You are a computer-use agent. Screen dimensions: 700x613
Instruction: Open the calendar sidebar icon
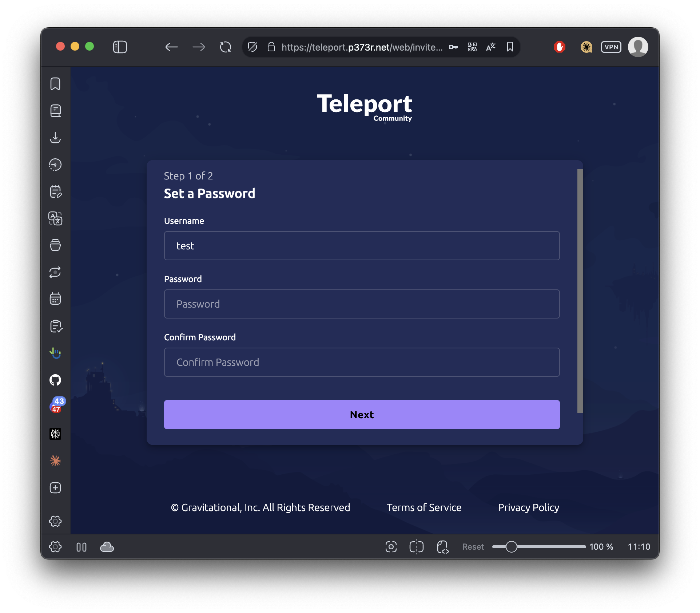tap(55, 298)
